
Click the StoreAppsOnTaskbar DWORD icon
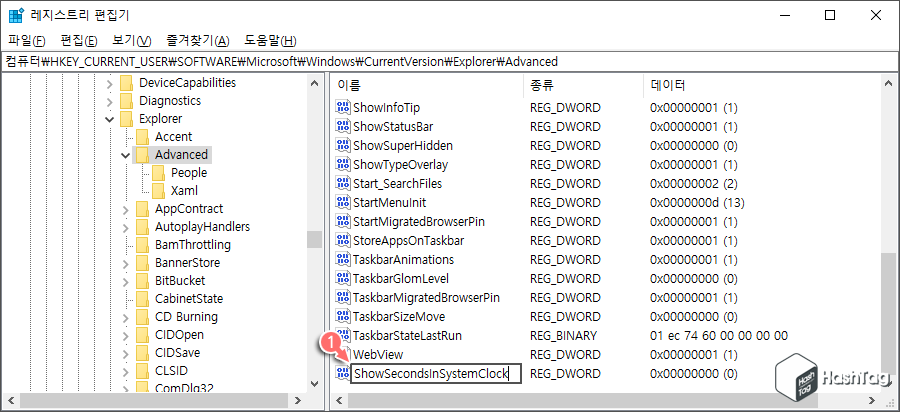343,240
